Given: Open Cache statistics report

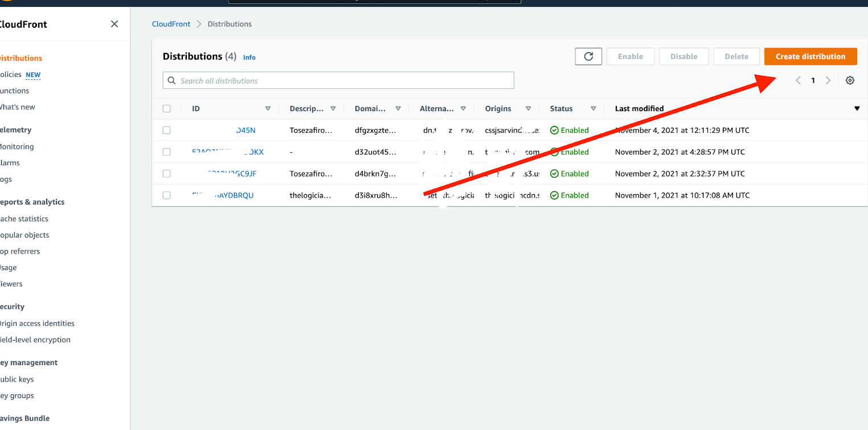Looking at the screenshot, I should pyautogui.click(x=24, y=219).
